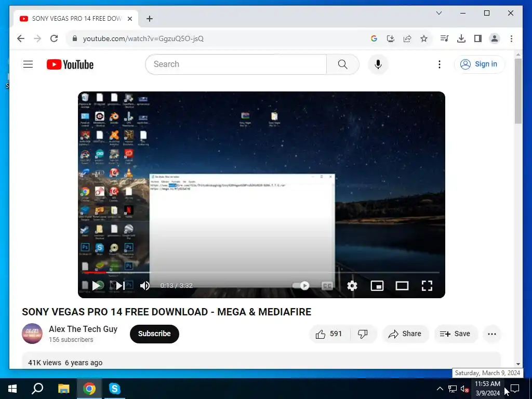Enable miniplayer mode
The image size is (532, 399).
tap(377, 286)
